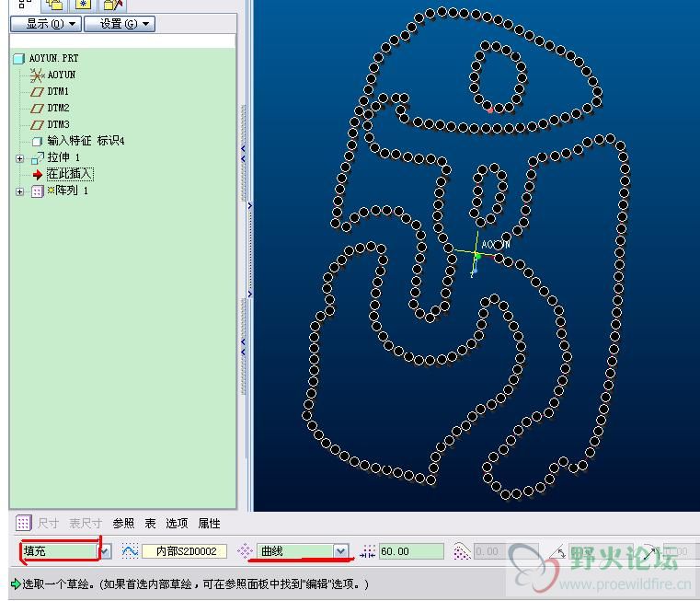The height and width of the screenshot is (601, 700).
Task: Open the 曲线 grid template dropdown
Action: 341,551
